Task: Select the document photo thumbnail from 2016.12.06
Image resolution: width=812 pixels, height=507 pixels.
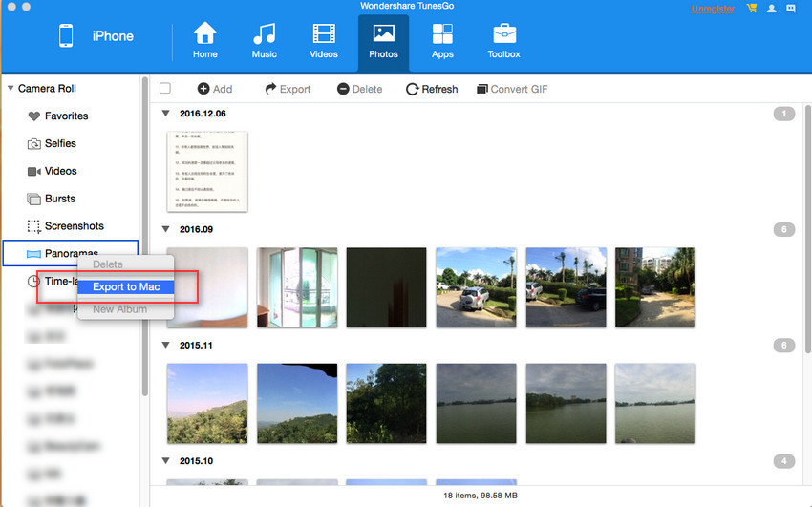Action: pyautogui.click(x=207, y=171)
